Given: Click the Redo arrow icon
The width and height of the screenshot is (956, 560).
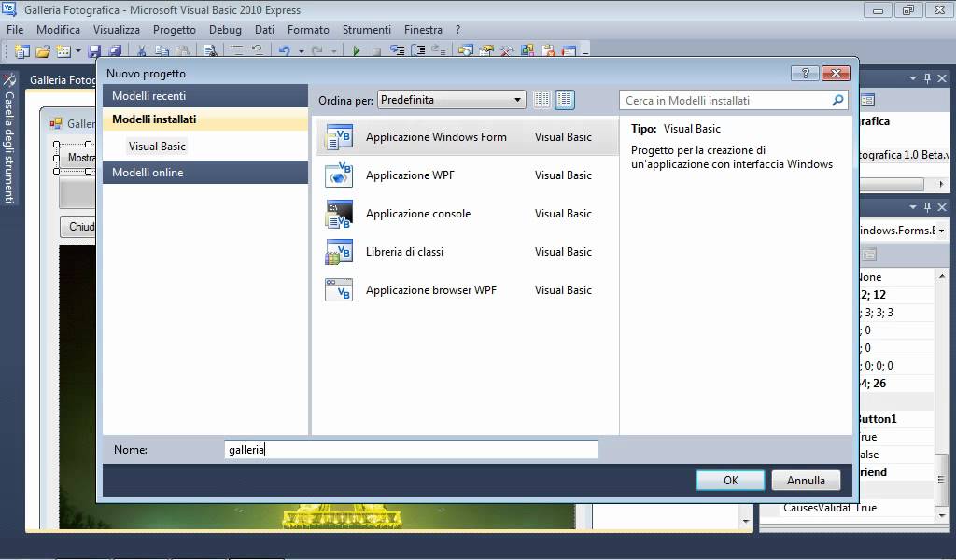Looking at the screenshot, I should coord(317,51).
